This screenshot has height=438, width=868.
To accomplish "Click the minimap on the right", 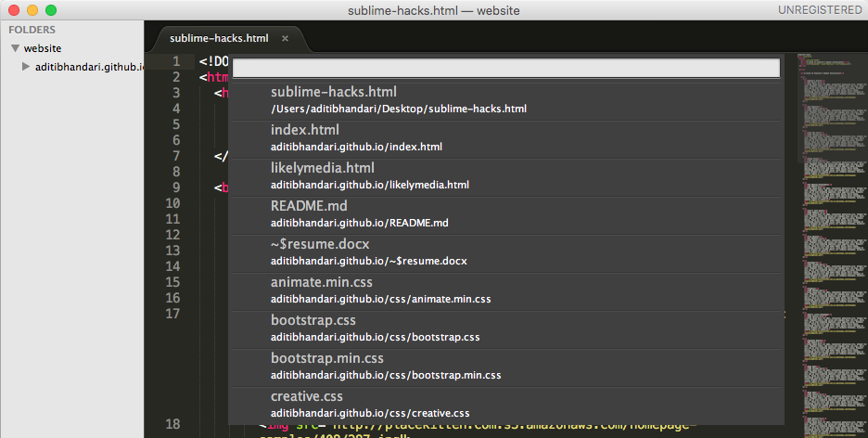I will [x=832, y=244].
